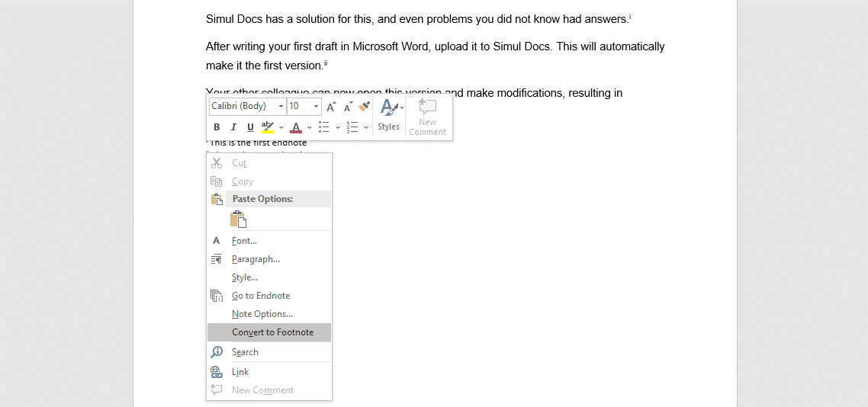This screenshot has width=868, height=407.
Task: Click the Keep Text Only paste icon
Action: point(238,220)
